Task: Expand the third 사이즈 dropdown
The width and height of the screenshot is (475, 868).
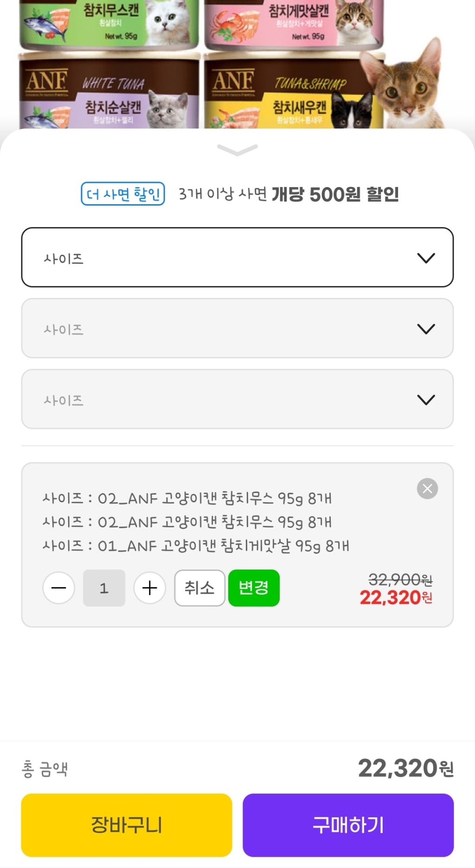Action: pos(237,400)
